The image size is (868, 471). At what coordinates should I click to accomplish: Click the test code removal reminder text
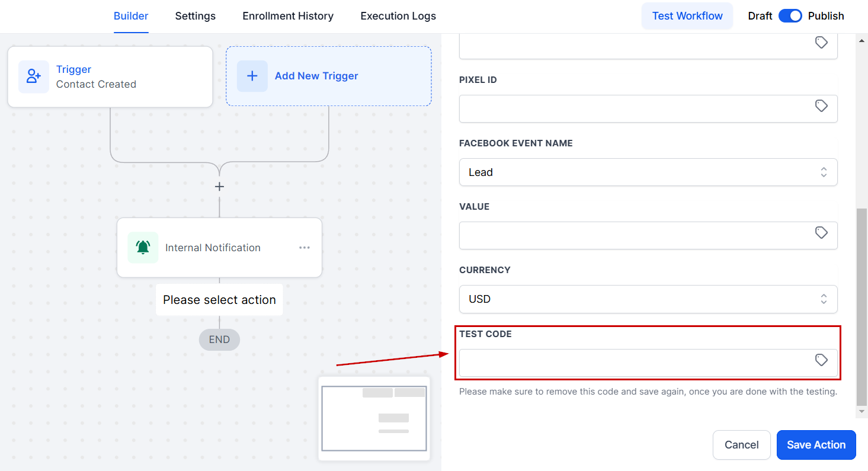648,392
